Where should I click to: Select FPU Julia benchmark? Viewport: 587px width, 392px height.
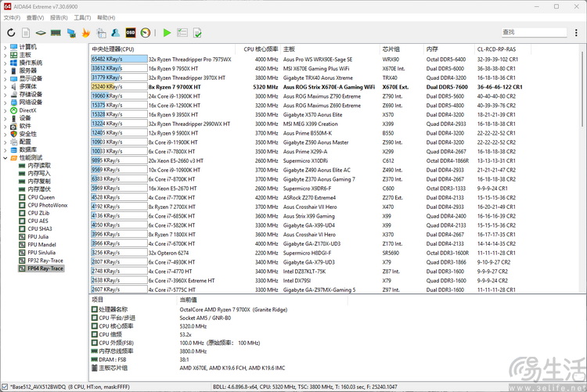(38, 236)
